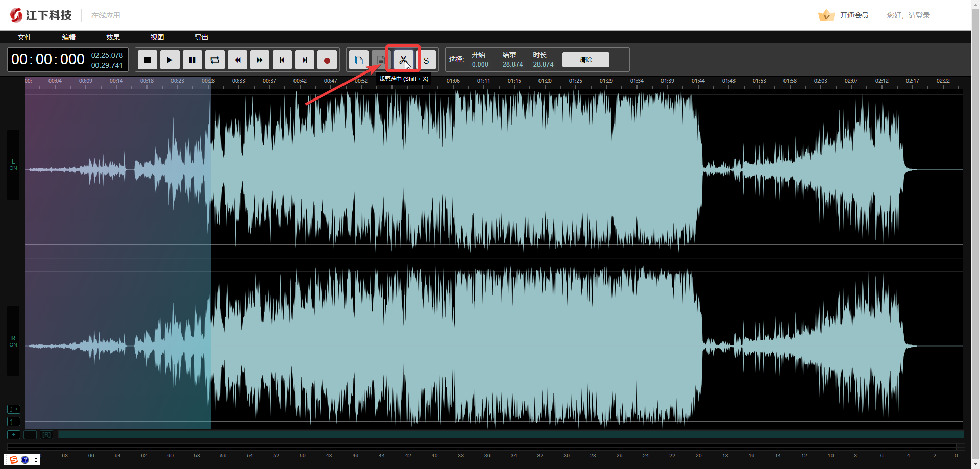Screen dimensions: 980x469
Task: Click timeline ruler at 01:25 mark
Action: (x=576, y=81)
